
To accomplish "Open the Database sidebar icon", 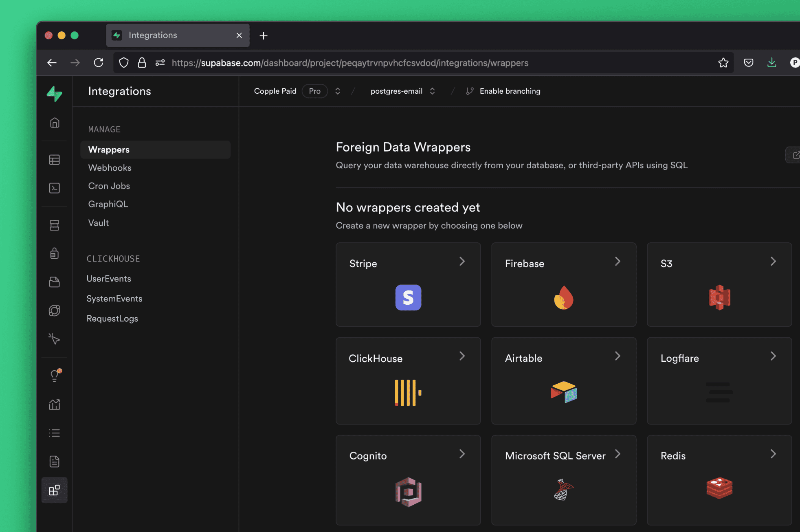I will tap(55, 225).
